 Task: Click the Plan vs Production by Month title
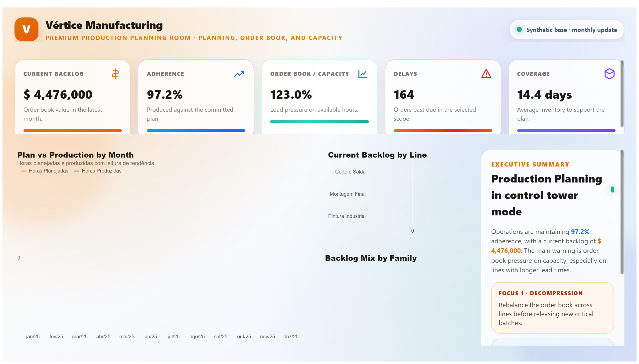coord(75,155)
